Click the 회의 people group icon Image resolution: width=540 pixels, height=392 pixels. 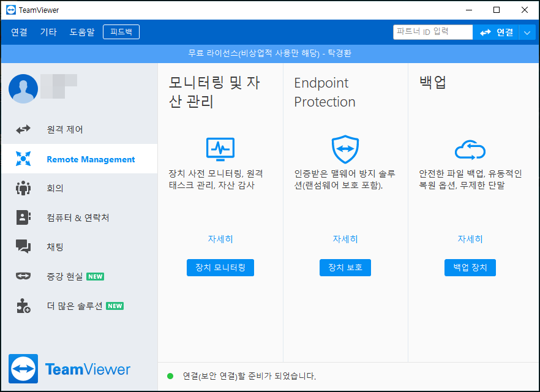(23, 188)
